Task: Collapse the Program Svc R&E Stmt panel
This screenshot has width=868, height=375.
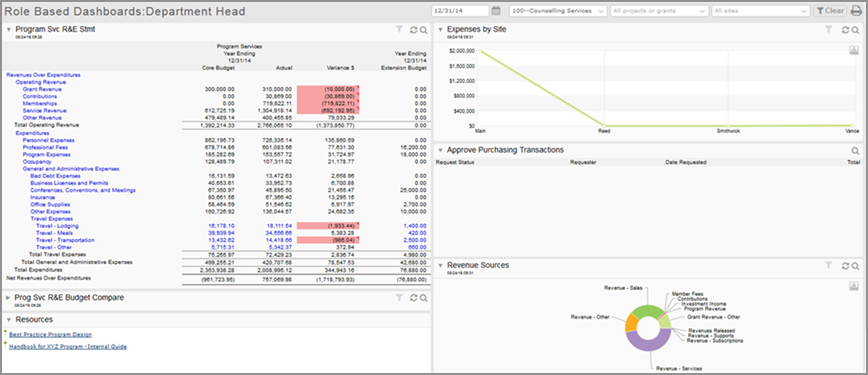Action: pos(8,29)
